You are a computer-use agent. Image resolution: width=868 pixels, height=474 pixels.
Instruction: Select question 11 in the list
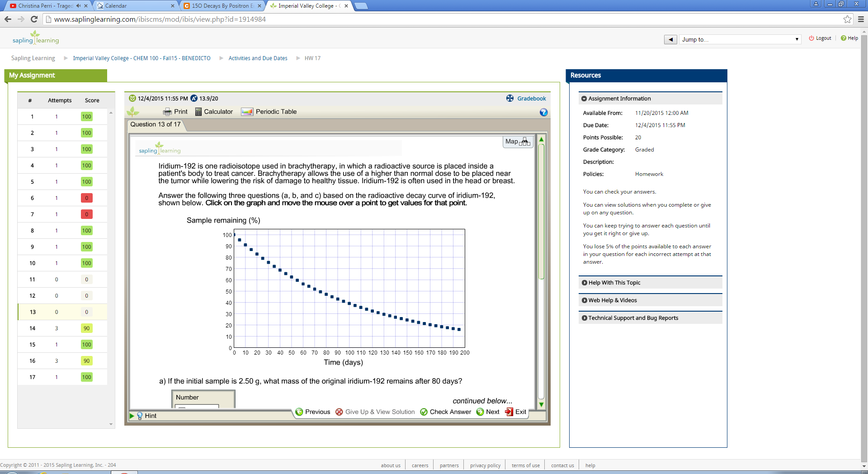point(62,280)
